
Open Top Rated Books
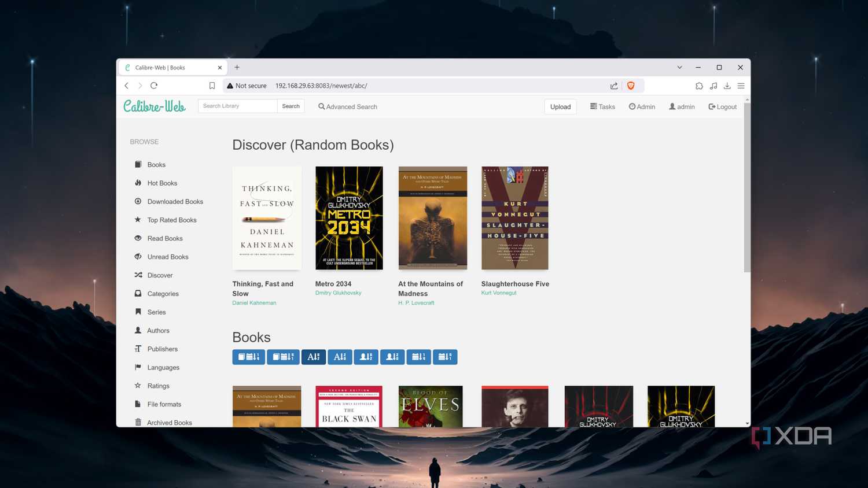tap(166, 220)
